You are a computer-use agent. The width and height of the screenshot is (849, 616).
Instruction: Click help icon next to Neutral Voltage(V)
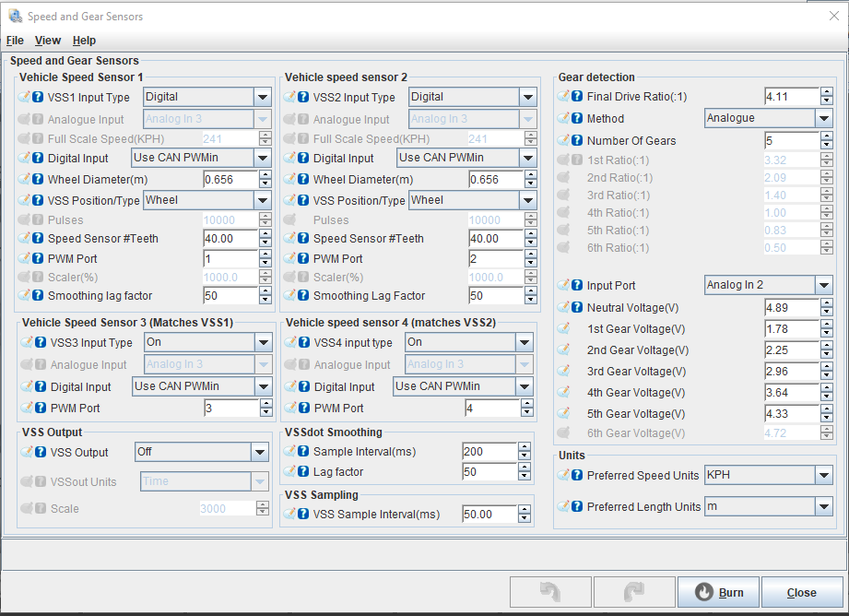577,308
